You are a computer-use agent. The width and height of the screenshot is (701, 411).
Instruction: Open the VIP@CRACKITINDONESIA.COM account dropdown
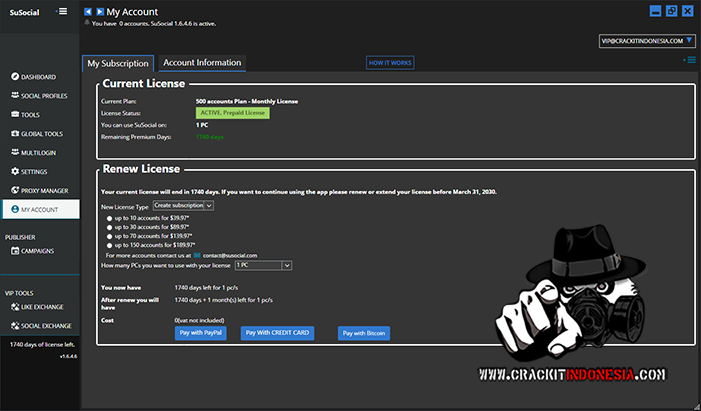pos(647,41)
